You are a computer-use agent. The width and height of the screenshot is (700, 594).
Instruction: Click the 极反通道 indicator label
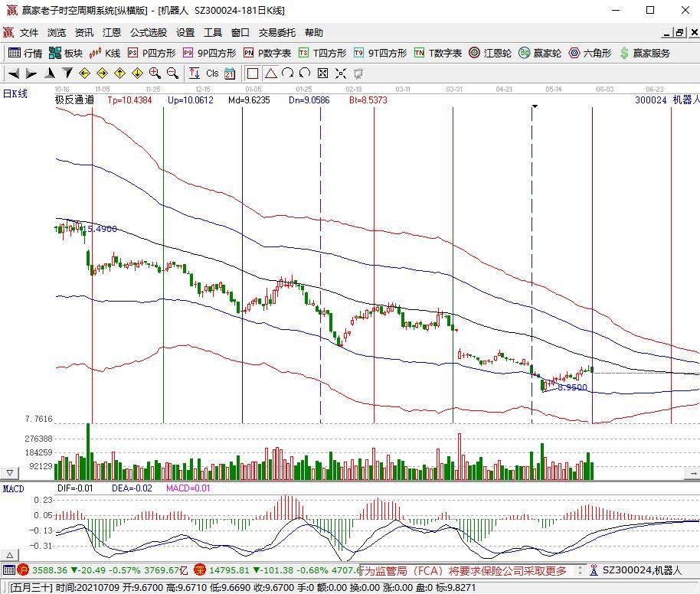tap(74, 100)
